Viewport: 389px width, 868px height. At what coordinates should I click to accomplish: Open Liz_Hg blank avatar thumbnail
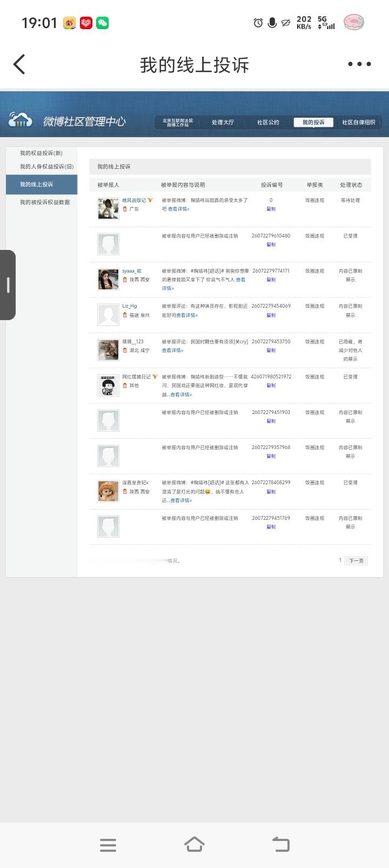click(108, 315)
